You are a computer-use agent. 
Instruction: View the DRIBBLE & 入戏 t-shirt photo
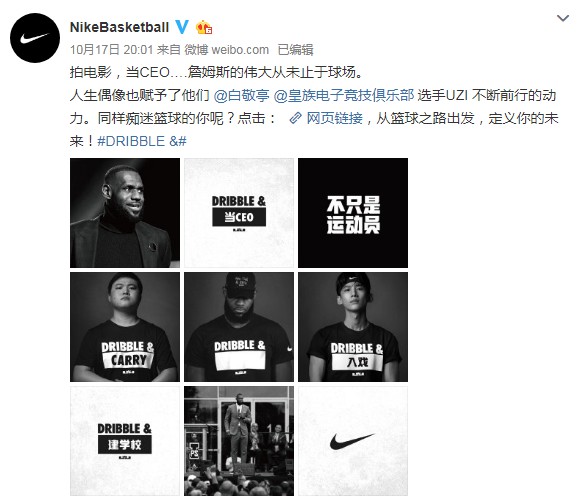[x=353, y=327]
